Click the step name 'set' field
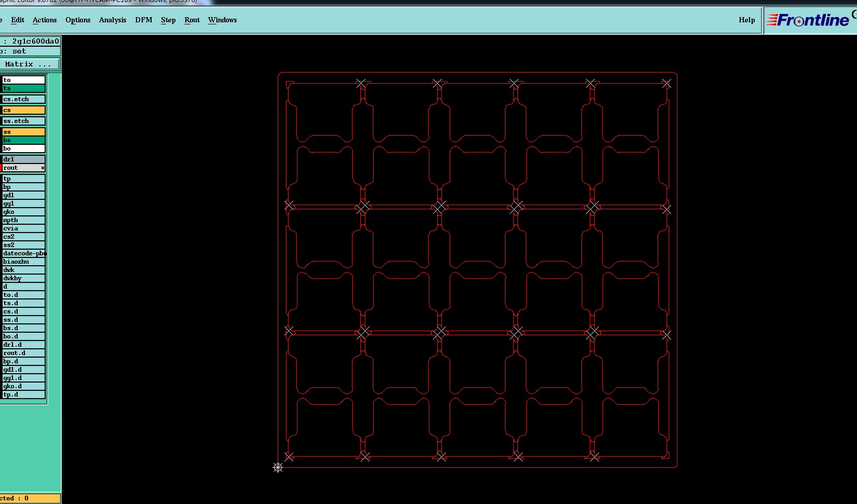This screenshot has width=857, height=504. [x=30, y=51]
